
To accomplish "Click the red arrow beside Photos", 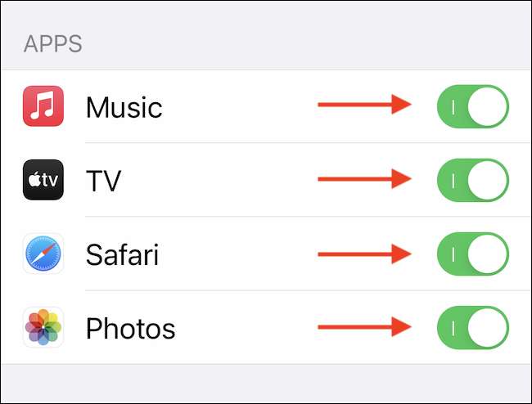I will [x=364, y=327].
